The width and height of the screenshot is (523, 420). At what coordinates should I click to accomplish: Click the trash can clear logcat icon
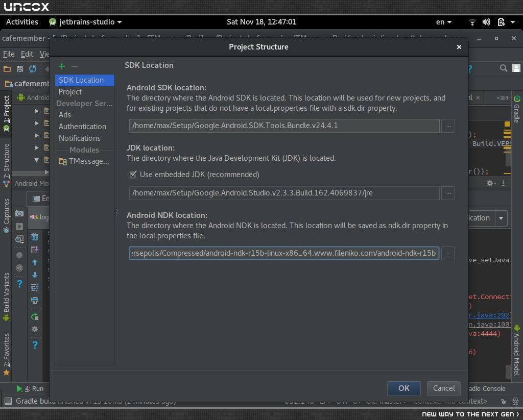click(x=35, y=237)
